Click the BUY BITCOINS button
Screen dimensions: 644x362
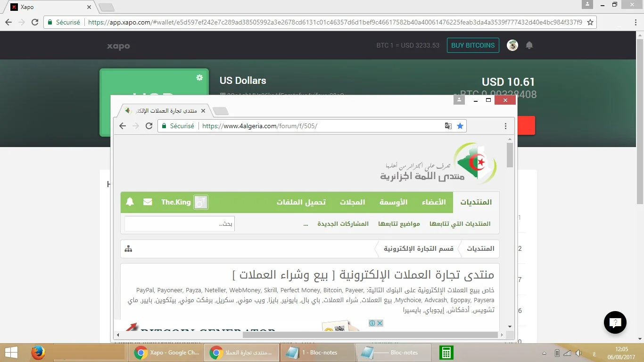tap(473, 45)
